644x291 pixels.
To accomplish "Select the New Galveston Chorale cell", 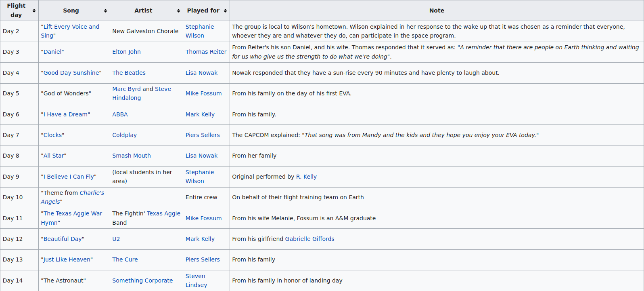I will [x=146, y=31].
